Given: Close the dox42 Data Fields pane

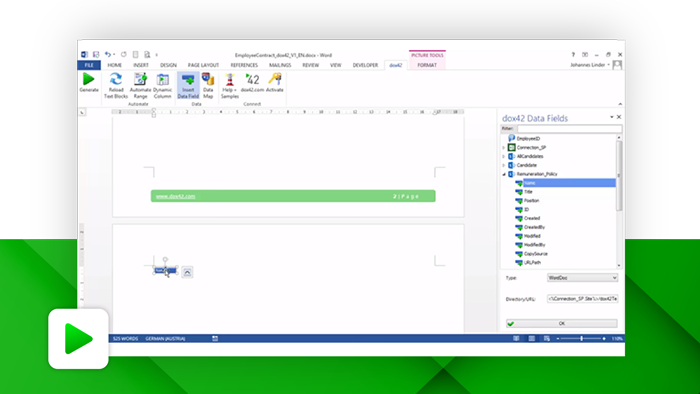Looking at the screenshot, I should [619, 117].
